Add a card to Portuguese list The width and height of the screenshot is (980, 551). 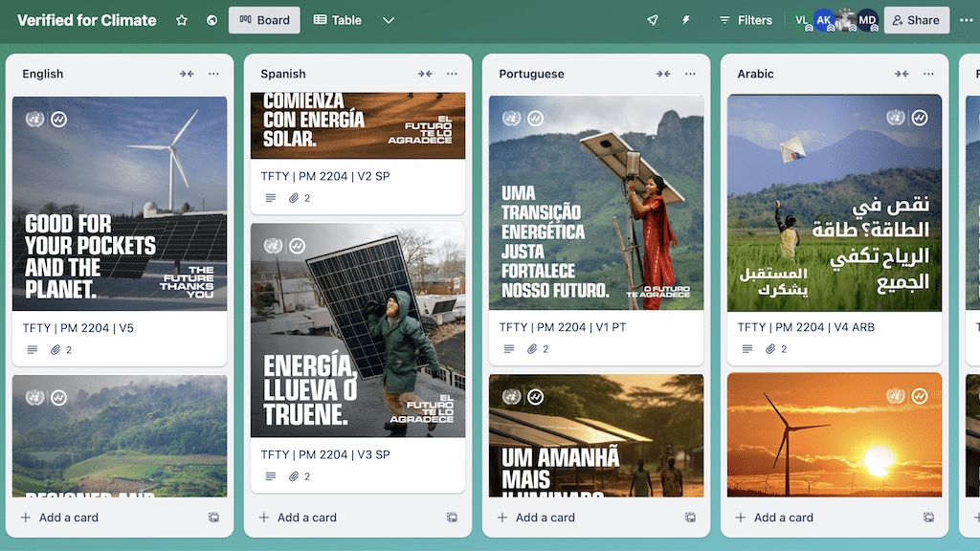click(536, 518)
